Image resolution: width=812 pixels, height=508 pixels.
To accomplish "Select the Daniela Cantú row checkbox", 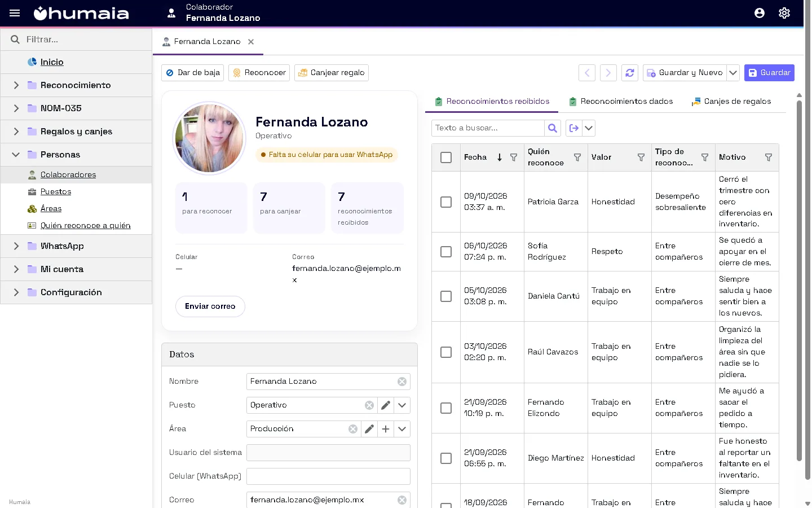I will 446,296.
